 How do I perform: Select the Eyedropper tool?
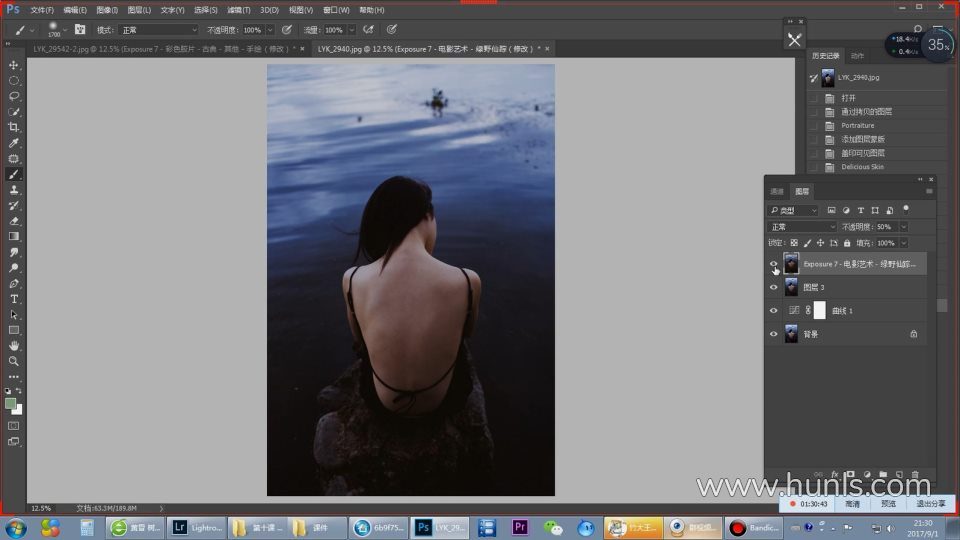(x=13, y=143)
